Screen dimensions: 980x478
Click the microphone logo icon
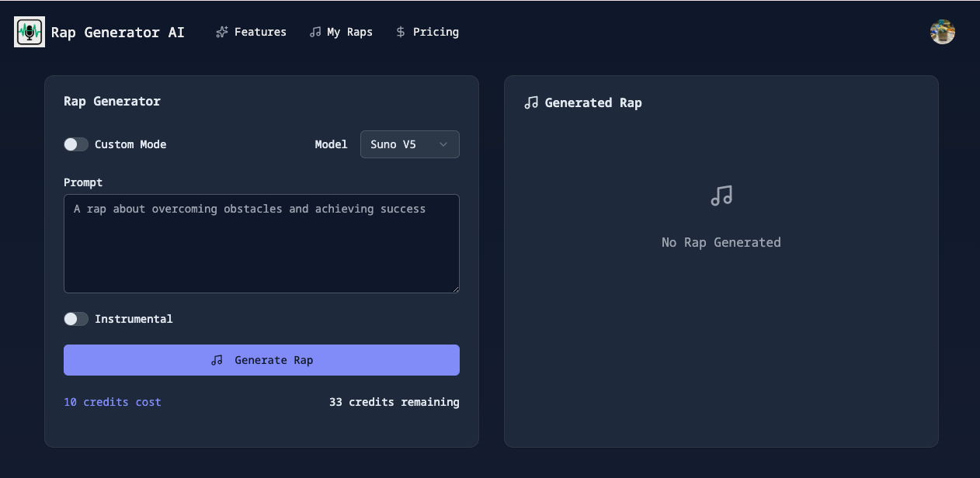click(x=29, y=32)
